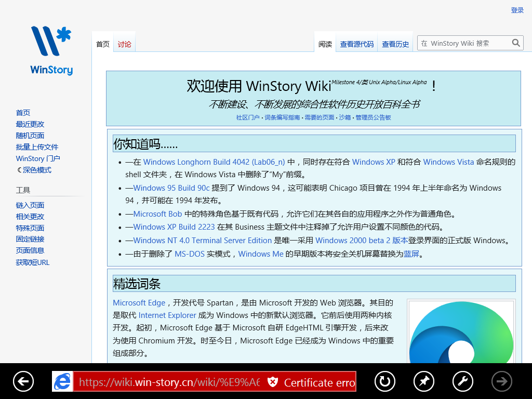The image size is (532, 399).
Task: Click the forward arrow button
Action: coord(501,382)
